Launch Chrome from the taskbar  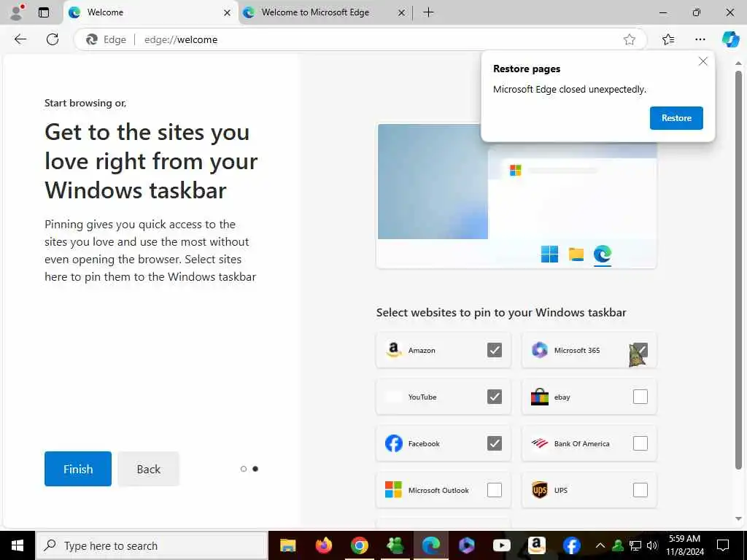coord(360,545)
